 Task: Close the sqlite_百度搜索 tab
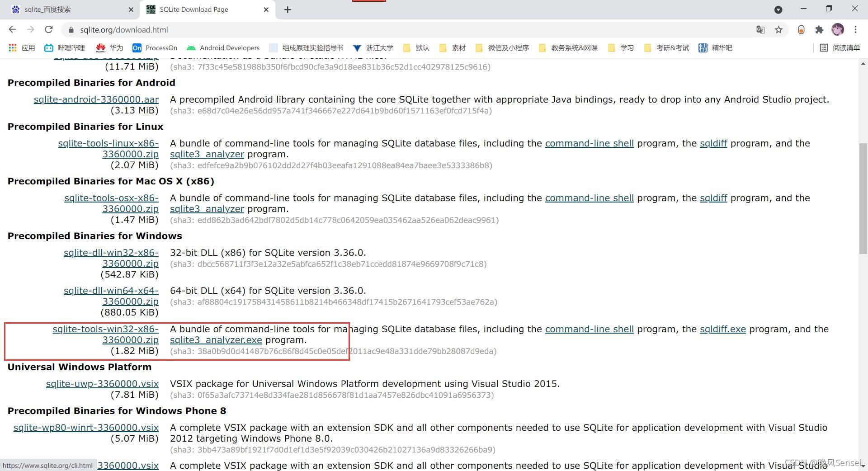[131, 9]
